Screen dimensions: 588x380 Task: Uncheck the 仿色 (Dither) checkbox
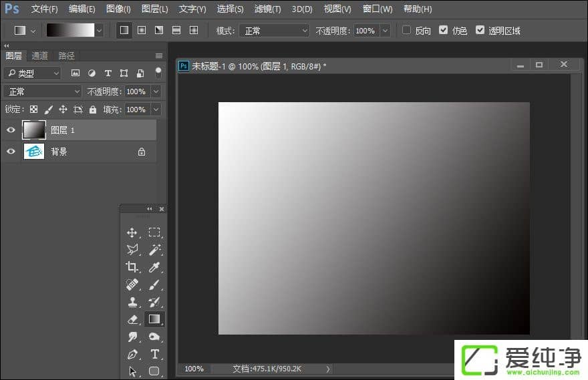click(x=444, y=30)
